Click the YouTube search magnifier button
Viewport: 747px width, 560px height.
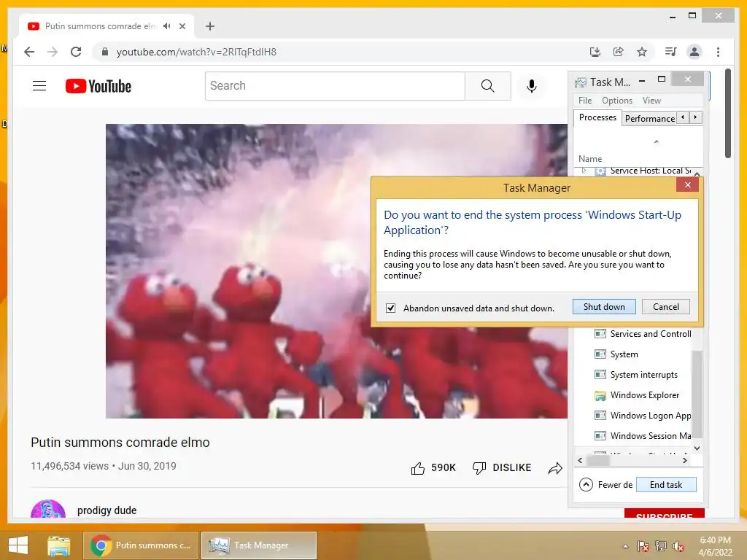tap(487, 86)
